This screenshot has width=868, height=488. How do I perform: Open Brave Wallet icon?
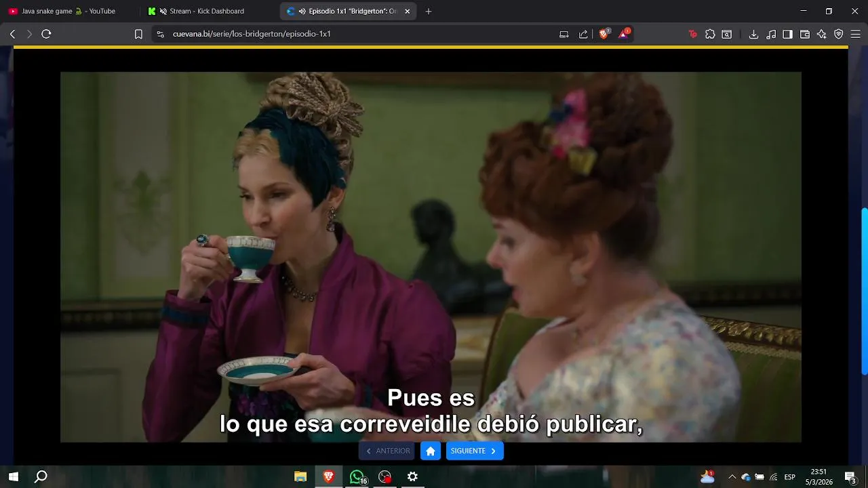[x=805, y=34]
